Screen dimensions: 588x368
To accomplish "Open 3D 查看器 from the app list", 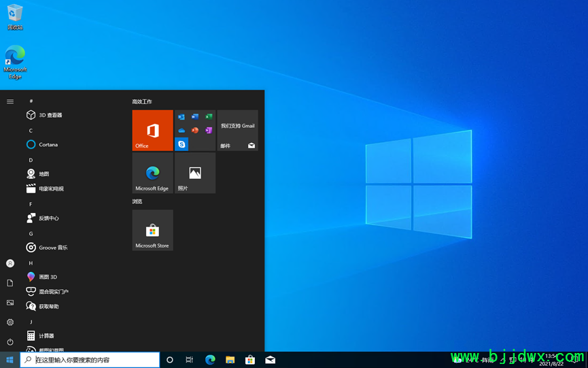I will coord(44,115).
